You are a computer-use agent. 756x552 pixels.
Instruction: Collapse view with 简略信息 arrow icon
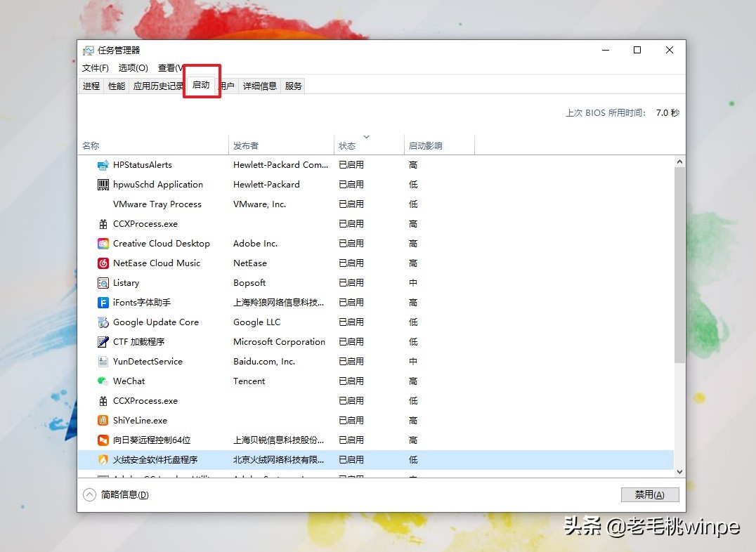[90, 495]
